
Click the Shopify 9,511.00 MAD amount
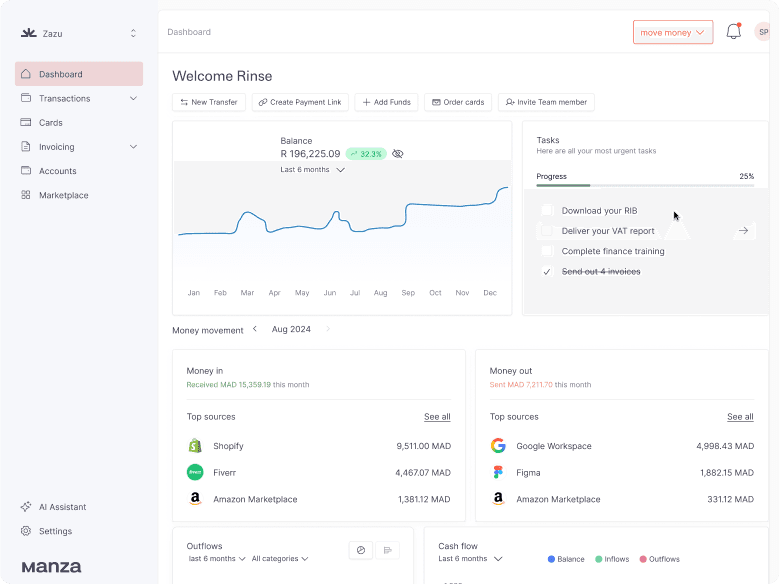[x=424, y=446]
